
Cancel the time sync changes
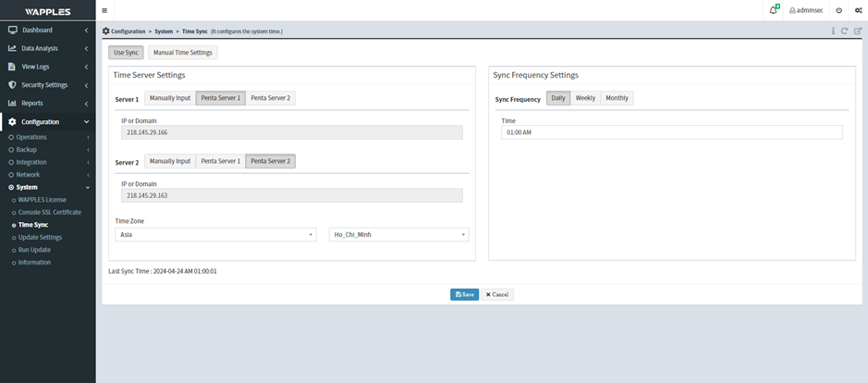tap(497, 294)
